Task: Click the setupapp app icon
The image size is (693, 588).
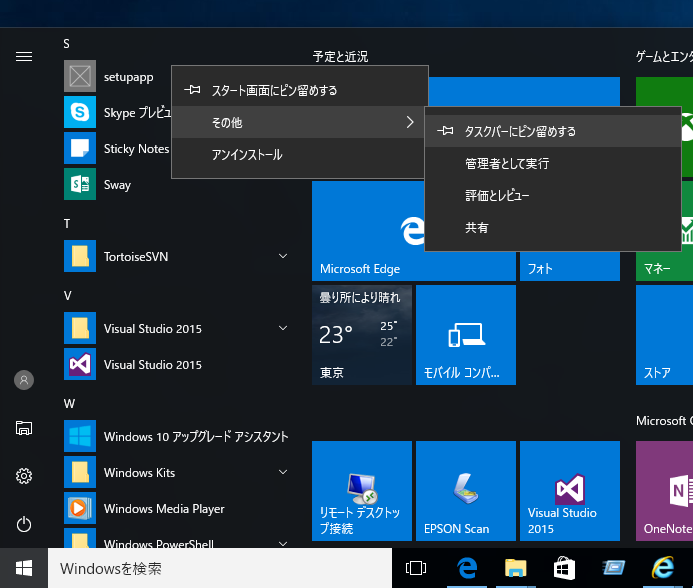Action: pyautogui.click(x=80, y=76)
